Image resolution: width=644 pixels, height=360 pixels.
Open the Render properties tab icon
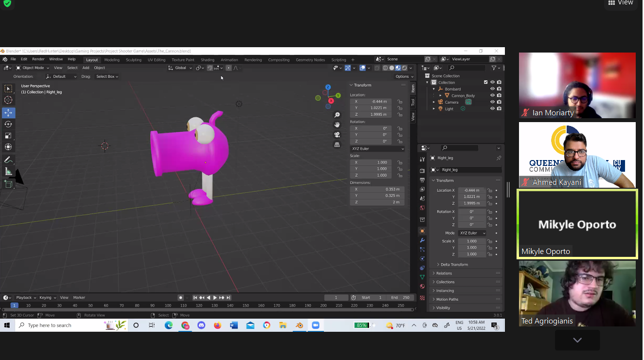tap(422, 171)
